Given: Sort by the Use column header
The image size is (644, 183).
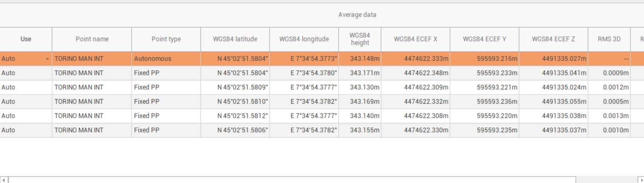Looking at the screenshot, I should tap(26, 39).
